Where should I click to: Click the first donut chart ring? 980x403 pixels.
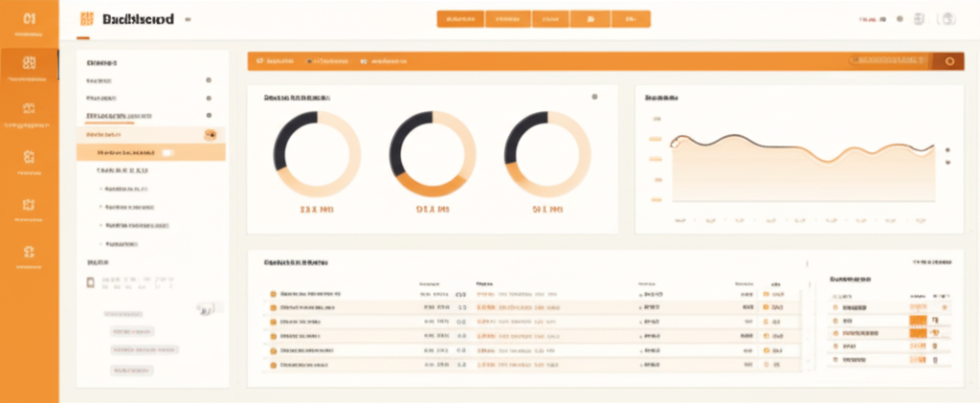pyautogui.click(x=317, y=154)
